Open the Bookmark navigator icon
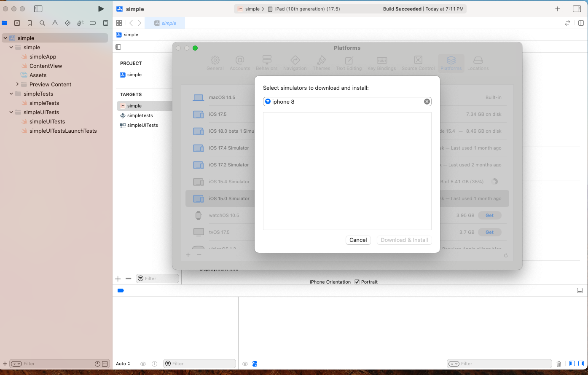The image size is (588, 375). point(30,23)
